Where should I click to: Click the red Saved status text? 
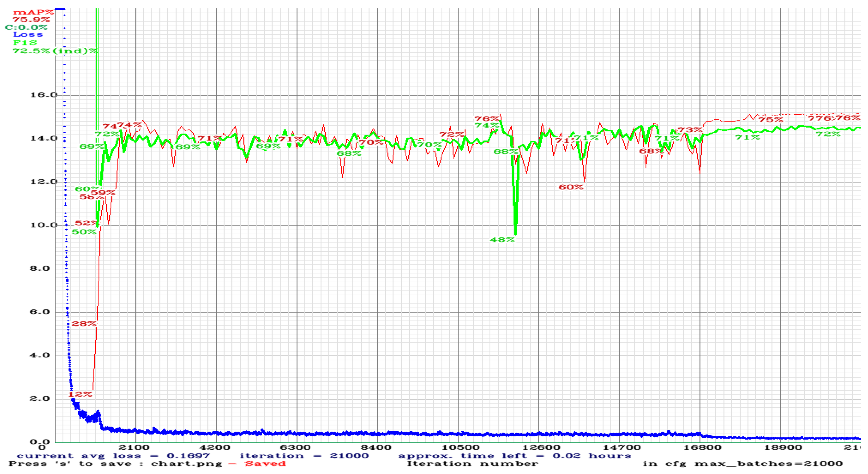tap(265, 464)
